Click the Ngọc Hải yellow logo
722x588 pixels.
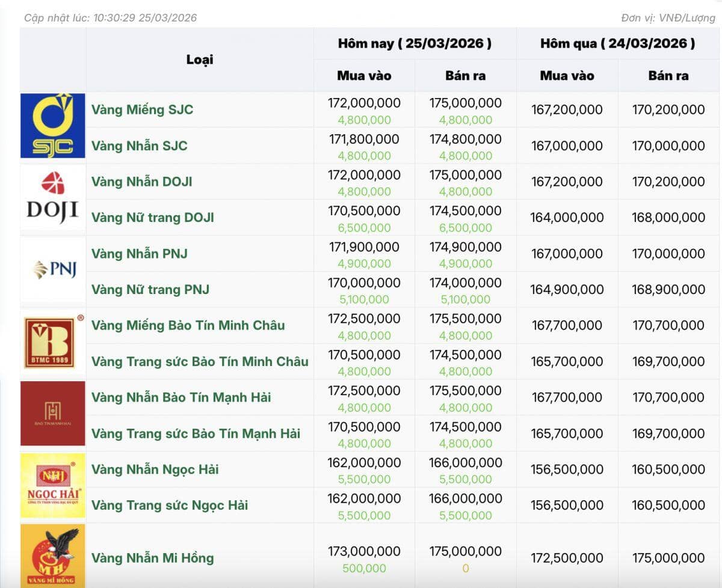53,485
